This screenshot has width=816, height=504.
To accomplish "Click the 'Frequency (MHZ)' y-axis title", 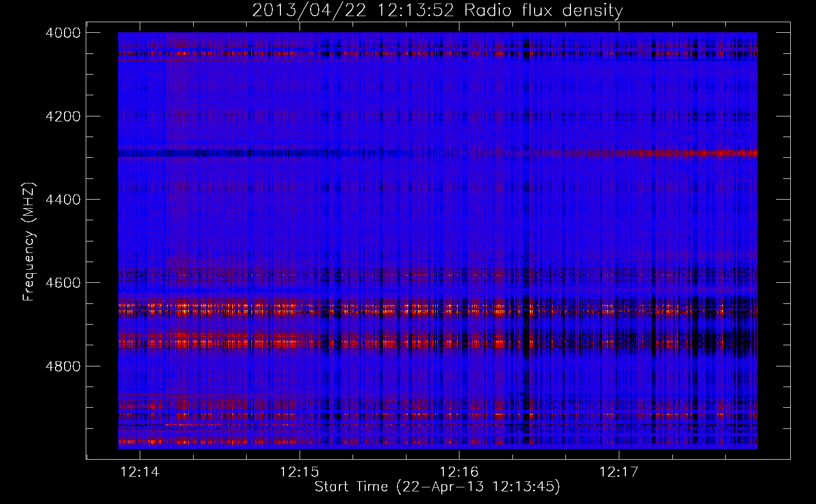I will coord(29,242).
